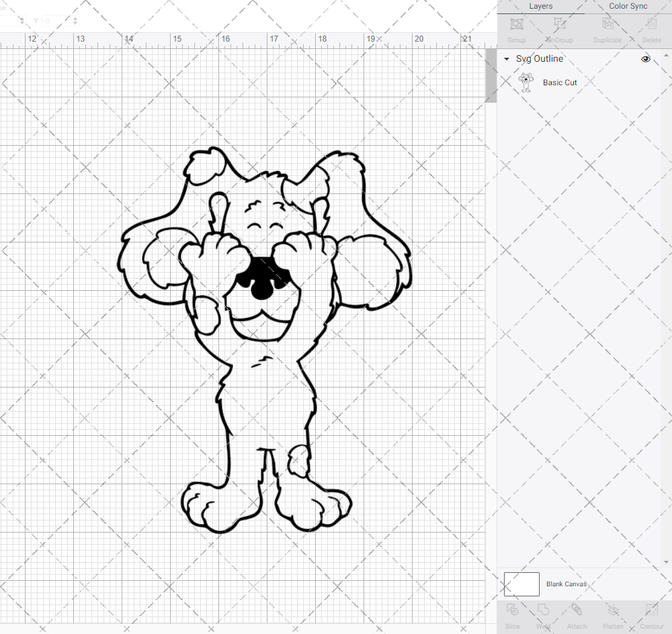Image resolution: width=672 pixels, height=634 pixels.
Task: Select the Basic Cut layer
Action: tap(560, 82)
